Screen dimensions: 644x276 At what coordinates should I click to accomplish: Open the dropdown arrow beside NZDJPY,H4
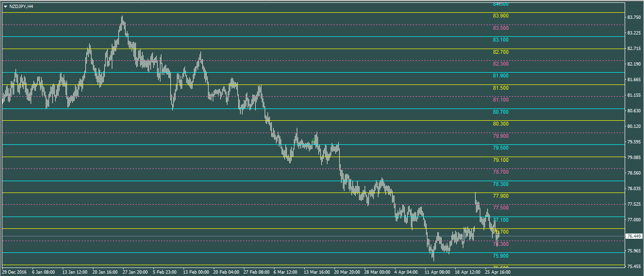pyautogui.click(x=5, y=7)
